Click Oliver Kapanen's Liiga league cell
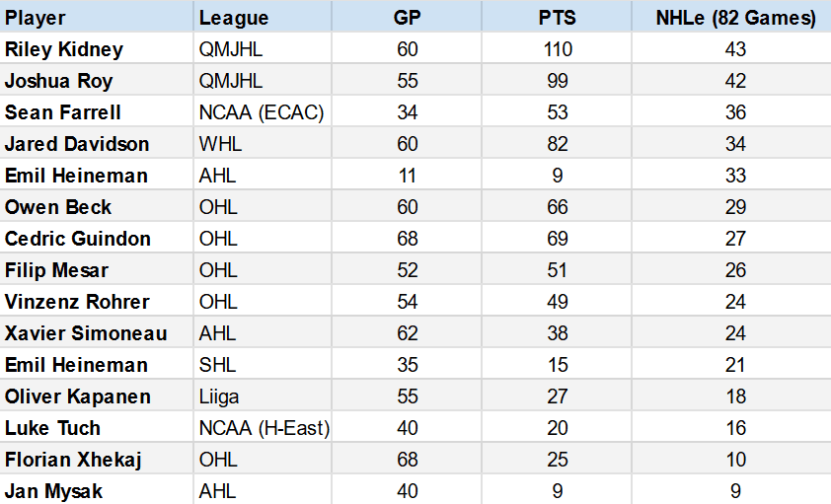The height and width of the screenshot is (504, 831). [263, 396]
